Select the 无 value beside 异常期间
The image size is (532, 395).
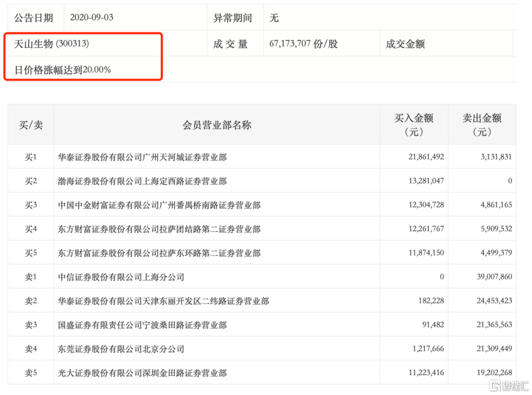(x=274, y=18)
